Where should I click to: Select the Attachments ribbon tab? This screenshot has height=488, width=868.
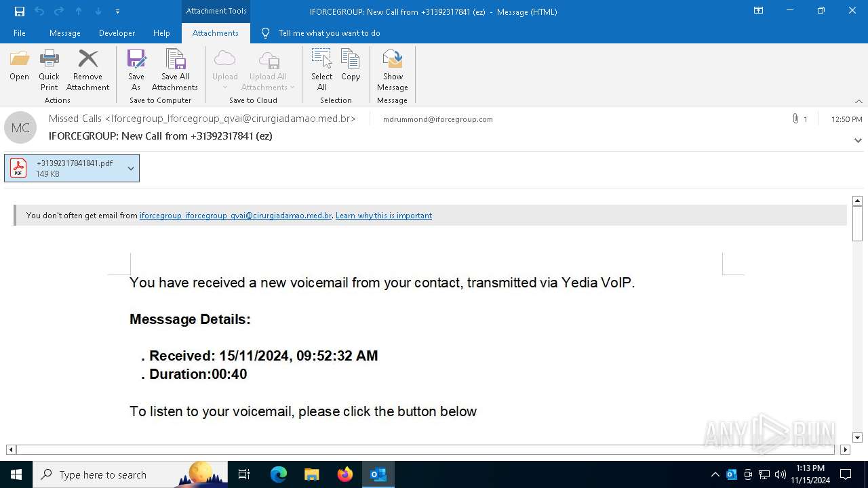216,33
